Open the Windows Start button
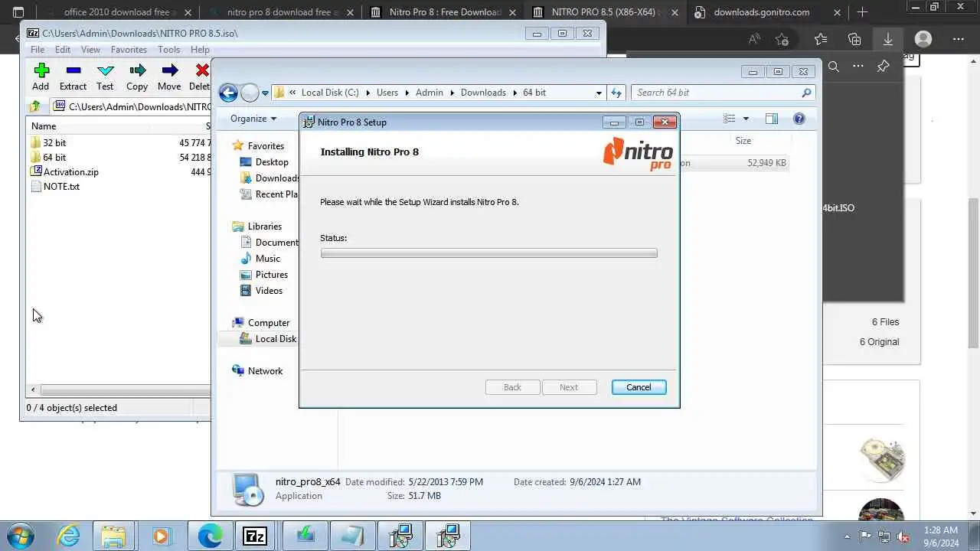This screenshot has height=551, width=980. 20,536
